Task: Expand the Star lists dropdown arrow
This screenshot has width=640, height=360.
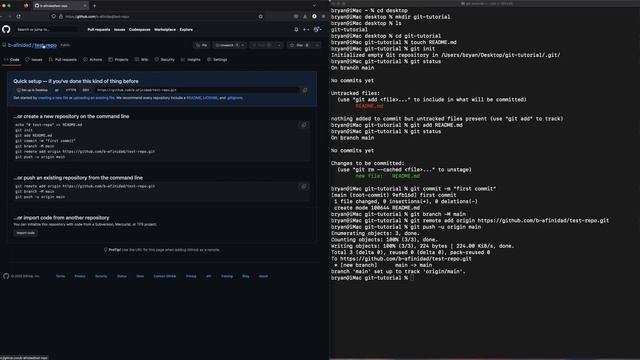Action: coord(317,45)
